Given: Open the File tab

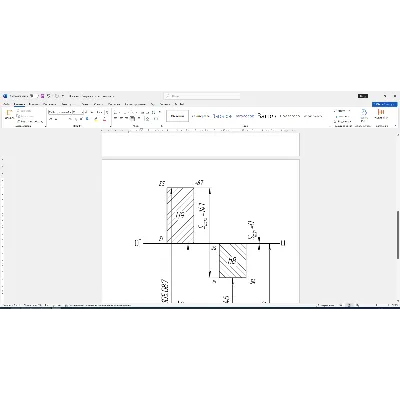Looking at the screenshot, I should [x=6, y=104].
